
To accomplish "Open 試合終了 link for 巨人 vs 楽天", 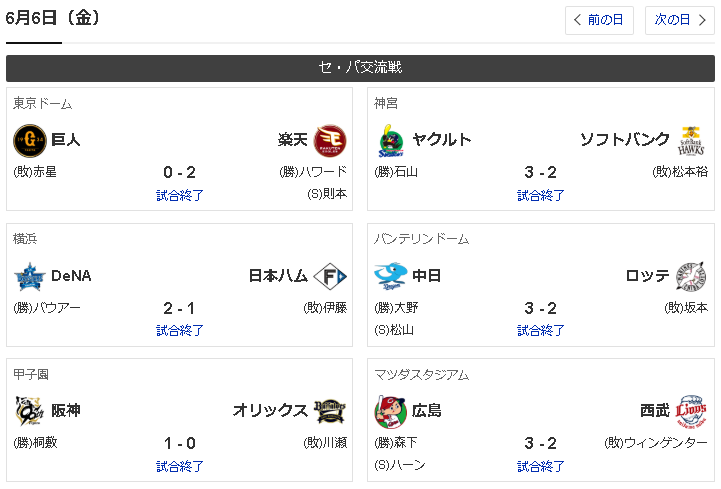I will tap(180, 195).
